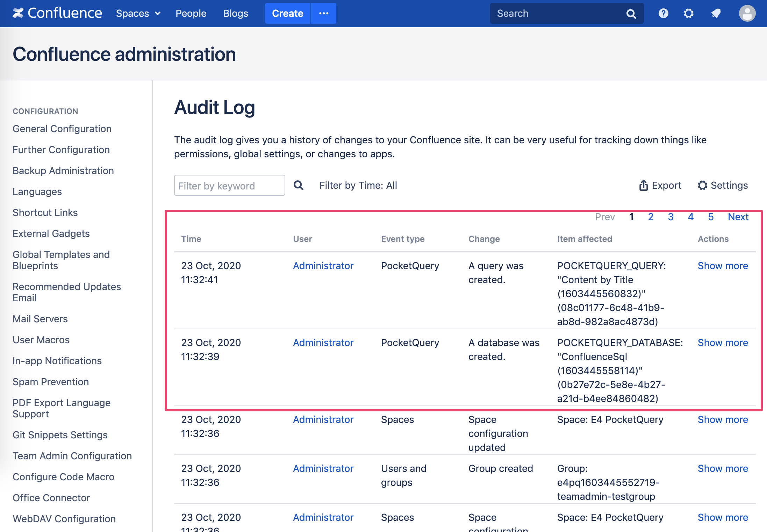
Task: Open the more create options ellipsis
Action: (324, 13)
